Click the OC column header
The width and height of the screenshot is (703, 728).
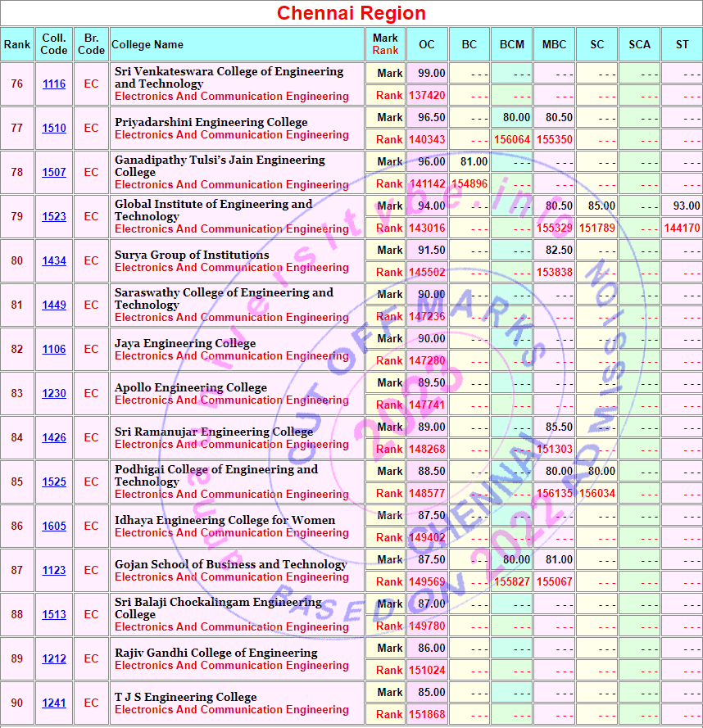pos(427,44)
